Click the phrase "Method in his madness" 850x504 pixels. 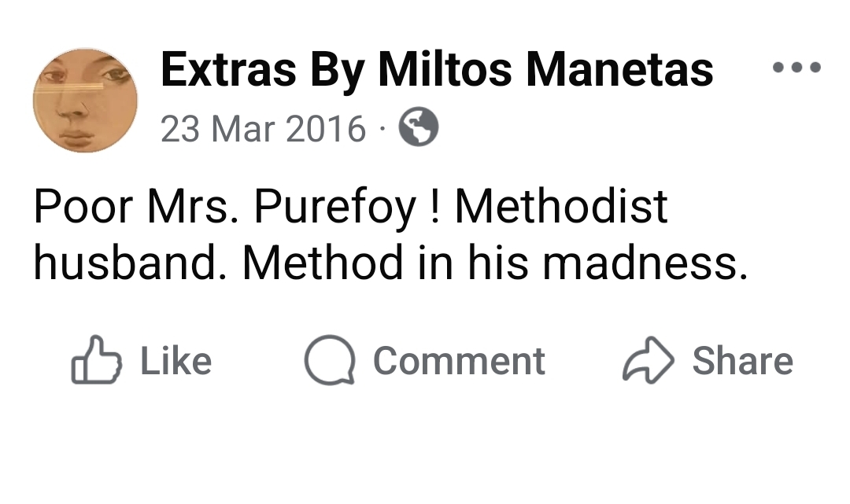[x=493, y=263]
